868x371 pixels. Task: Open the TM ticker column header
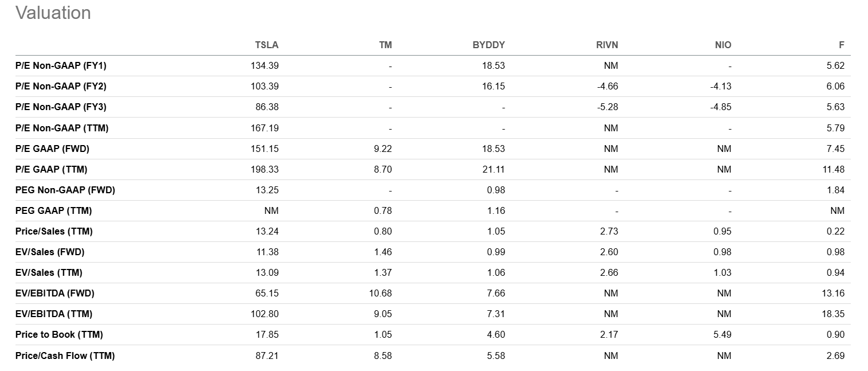click(385, 45)
